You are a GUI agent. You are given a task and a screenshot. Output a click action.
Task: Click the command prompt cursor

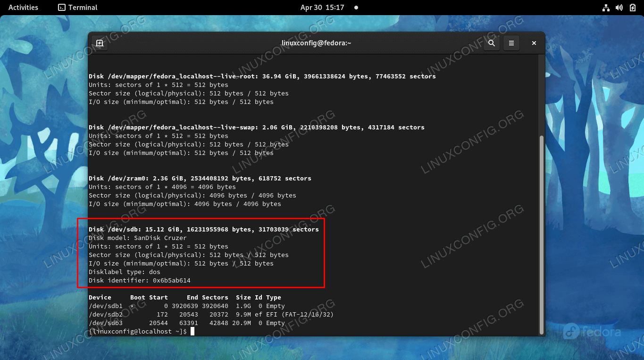click(192, 332)
